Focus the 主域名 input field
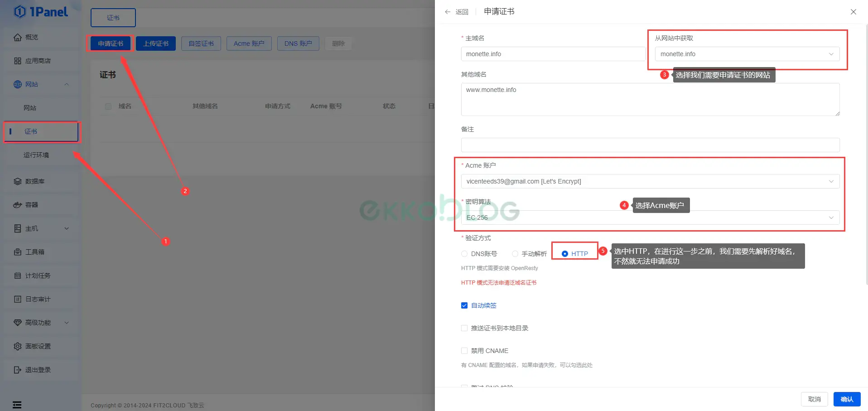The width and height of the screenshot is (868, 411). tap(553, 54)
